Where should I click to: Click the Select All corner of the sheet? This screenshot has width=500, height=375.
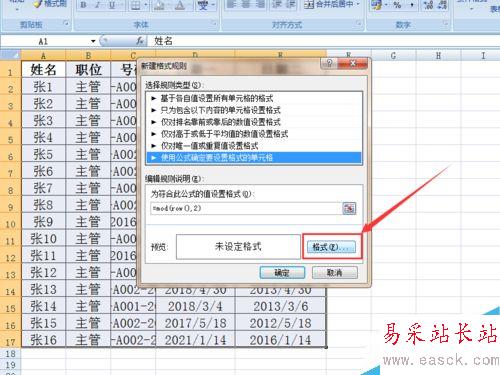[x=11, y=55]
